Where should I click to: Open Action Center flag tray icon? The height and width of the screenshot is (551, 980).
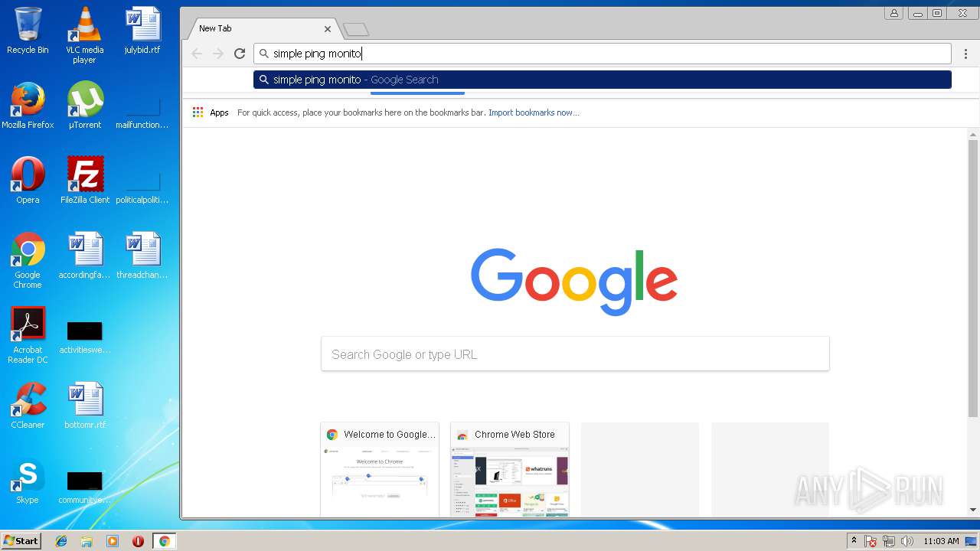(x=871, y=541)
